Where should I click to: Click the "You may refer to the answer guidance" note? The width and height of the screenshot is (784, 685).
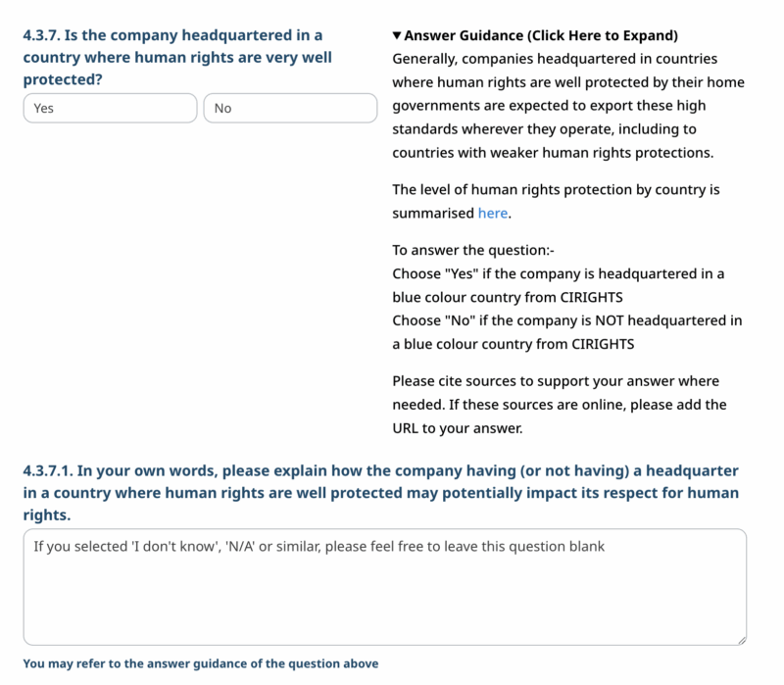tap(200, 663)
